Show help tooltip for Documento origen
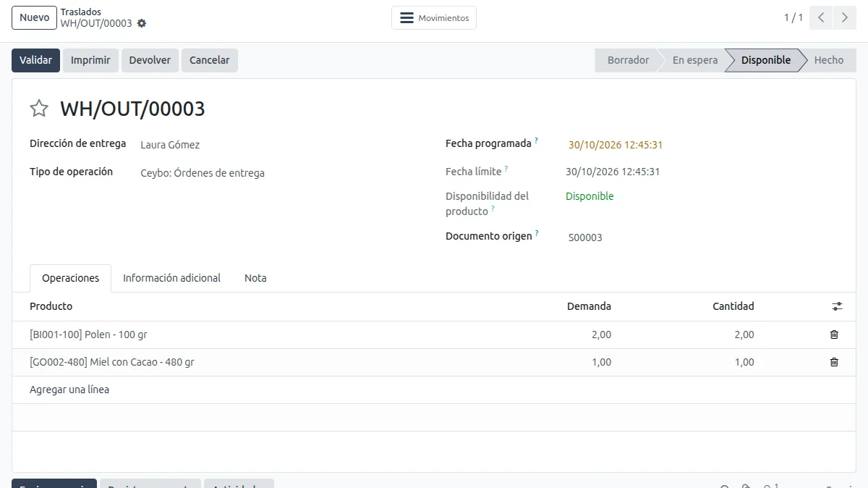 (537, 233)
